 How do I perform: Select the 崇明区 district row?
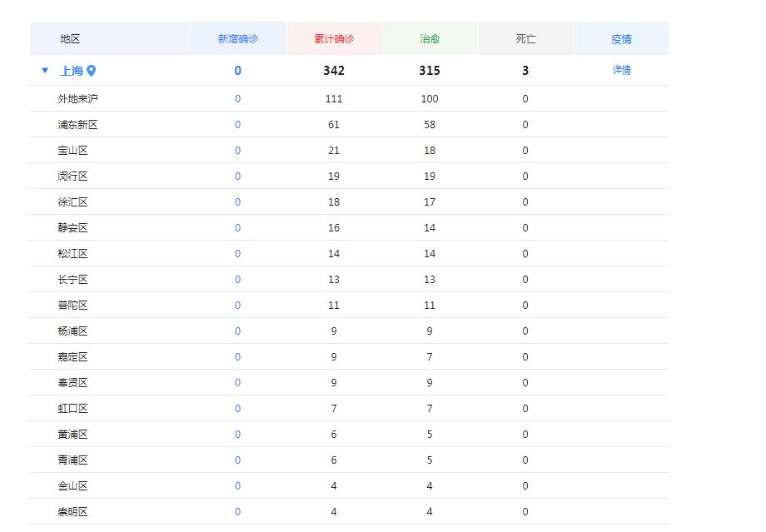72,512
